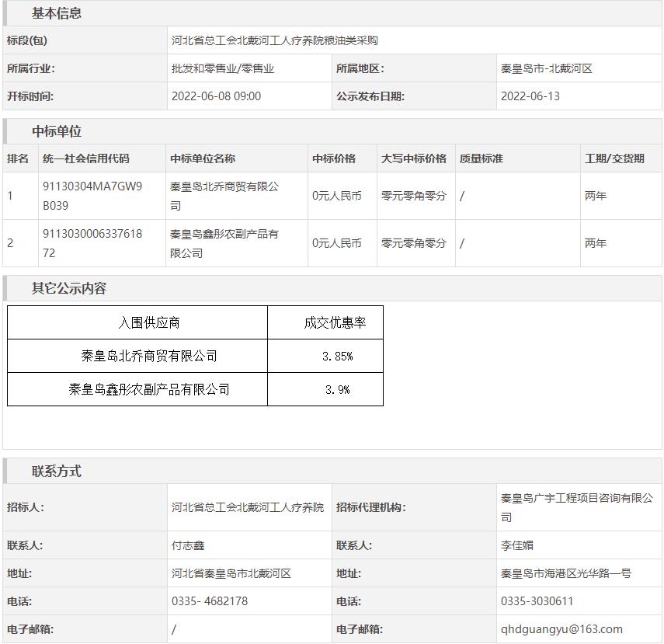Click the publication date 2022-06-13
This screenshot has height=644, width=664.
pyautogui.click(x=530, y=96)
